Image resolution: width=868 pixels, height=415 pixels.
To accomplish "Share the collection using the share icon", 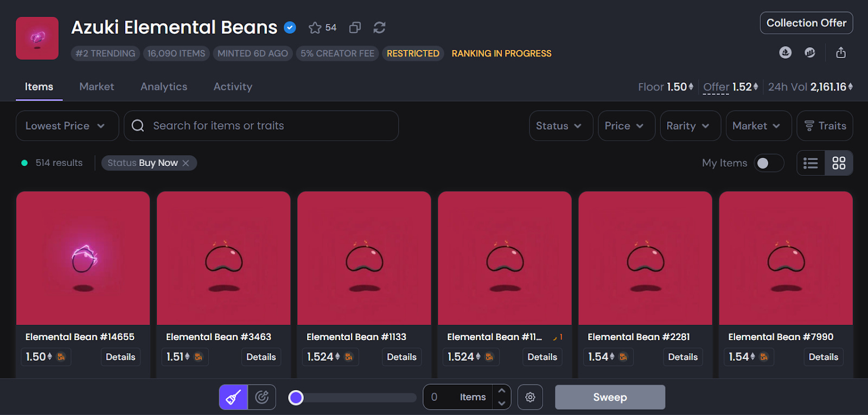I will coord(841,53).
